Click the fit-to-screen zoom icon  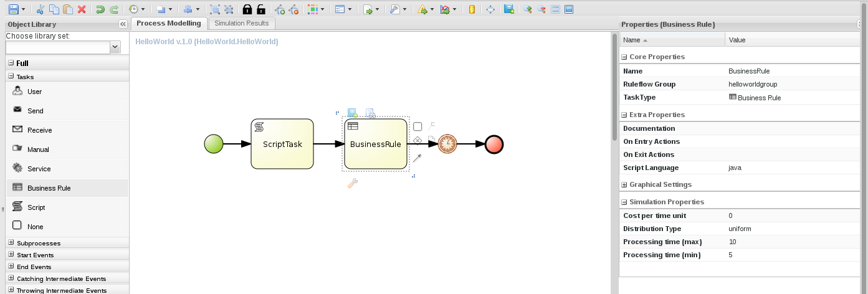pyautogui.click(x=569, y=9)
